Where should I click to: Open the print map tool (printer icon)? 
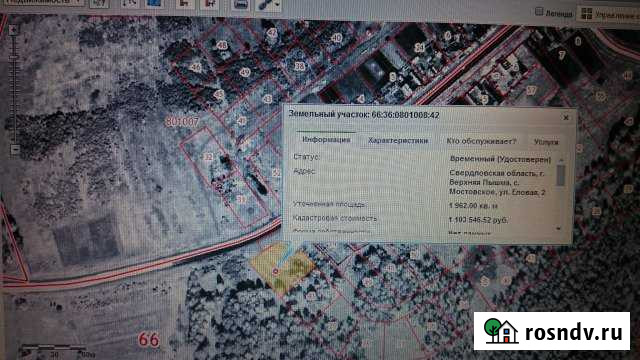[x=241, y=4]
